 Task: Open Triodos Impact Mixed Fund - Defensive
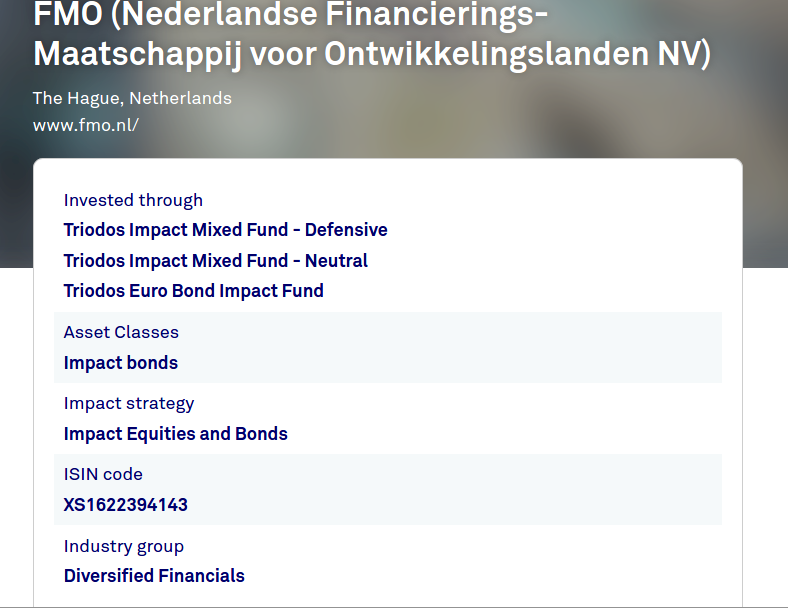tap(225, 230)
